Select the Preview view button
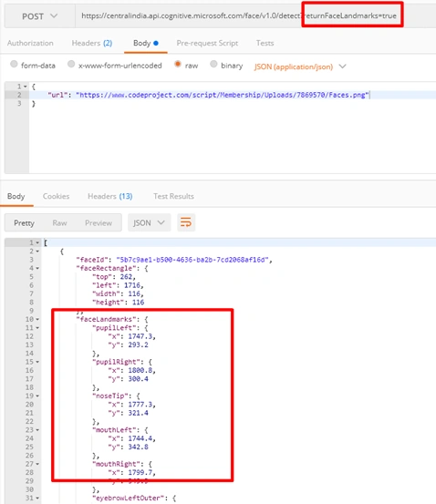The image size is (436, 504). coord(99,222)
